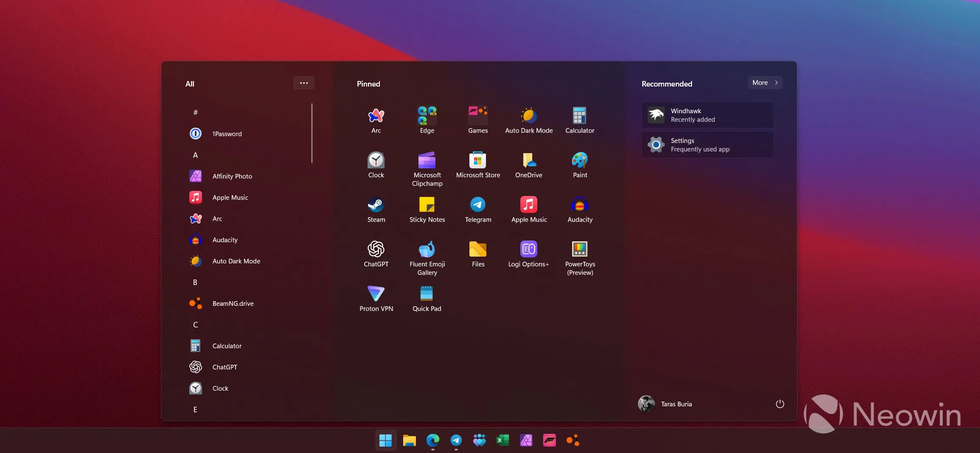The height and width of the screenshot is (453, 980).
Task: Open Settings from Recommended
Action: point(708,145)
